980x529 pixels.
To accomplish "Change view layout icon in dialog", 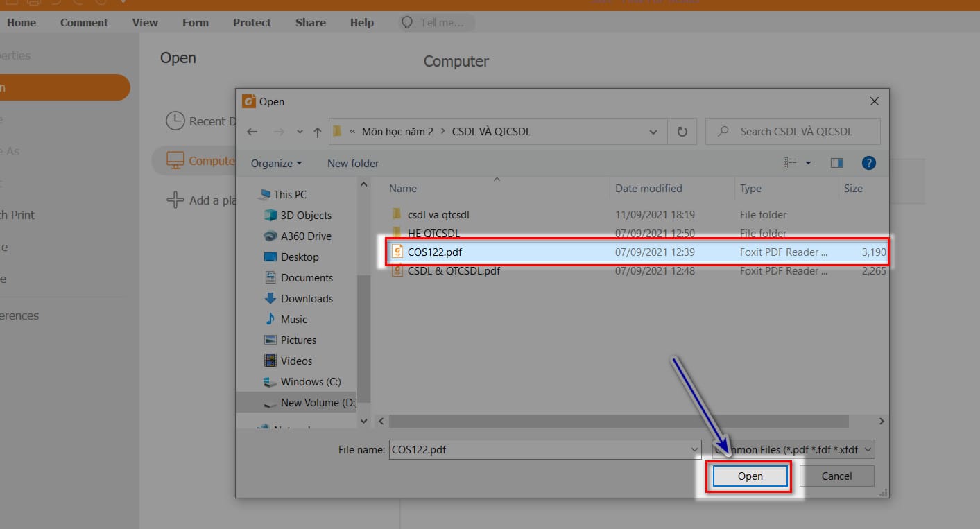I will tap(790, 163).
